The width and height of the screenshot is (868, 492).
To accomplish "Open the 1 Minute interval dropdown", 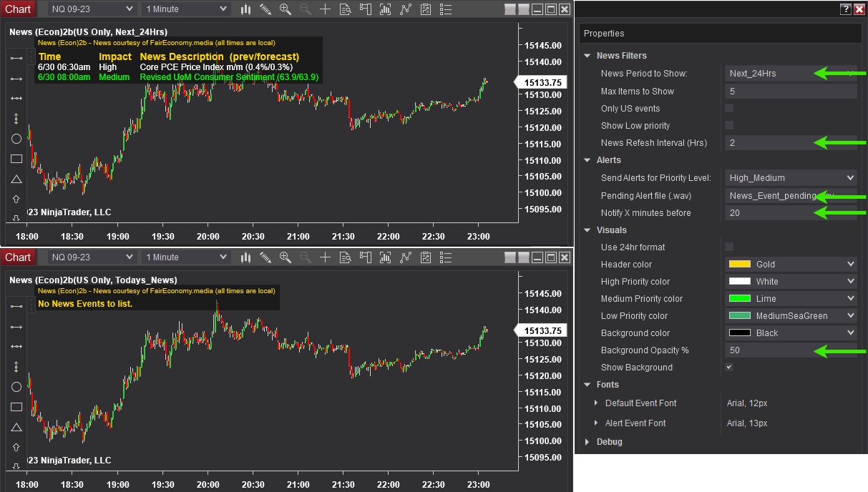I will tap(185, 9).
